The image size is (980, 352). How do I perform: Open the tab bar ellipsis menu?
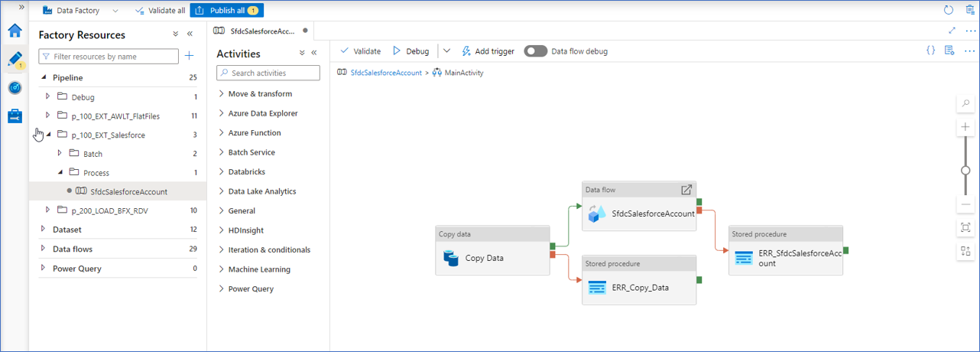tap(970, 31)
